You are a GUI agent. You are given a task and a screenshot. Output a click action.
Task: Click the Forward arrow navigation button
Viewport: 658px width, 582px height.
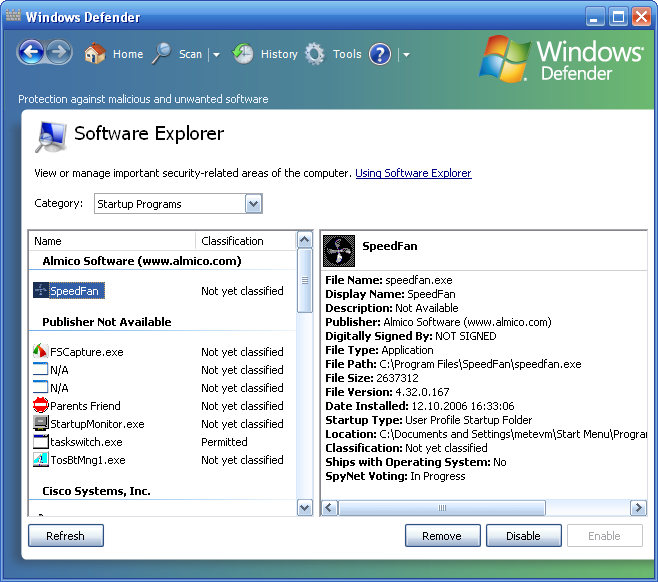59,53
